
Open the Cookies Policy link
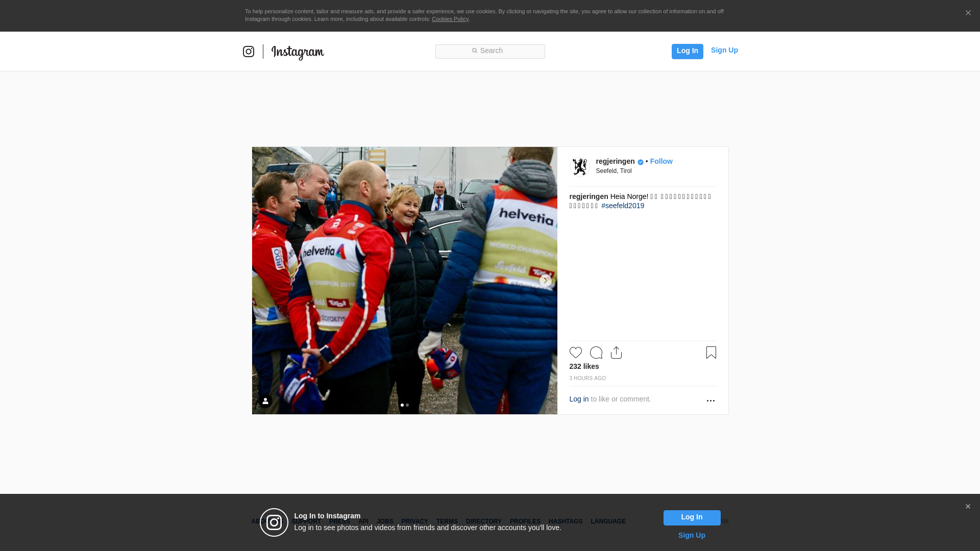pos(450,19)
